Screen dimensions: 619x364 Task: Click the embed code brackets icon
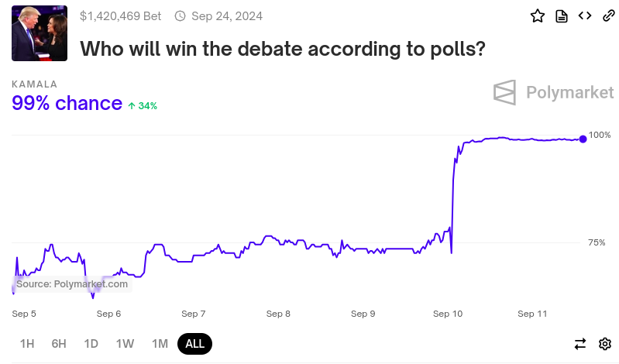click(585, 15)
